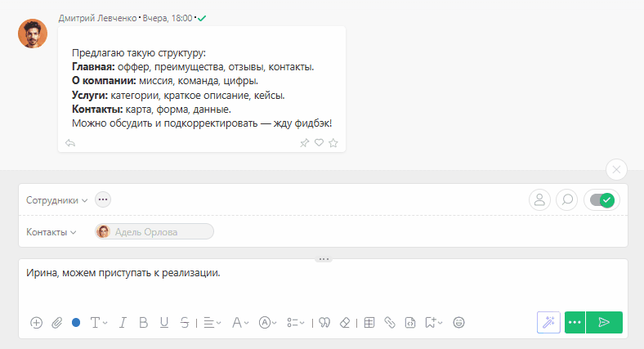Insert a hyperlink with the chain icon

[x=390, y=323]
